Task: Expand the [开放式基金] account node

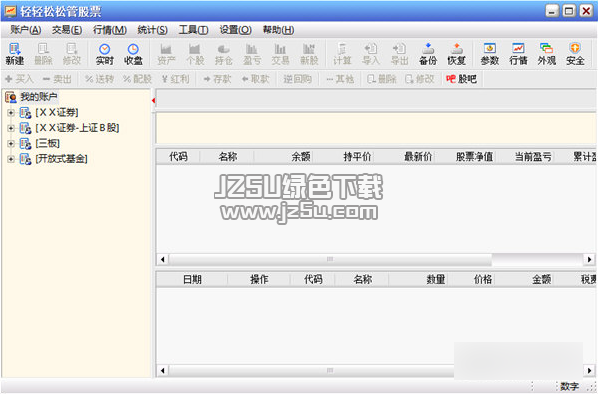Action: [11, 159]
